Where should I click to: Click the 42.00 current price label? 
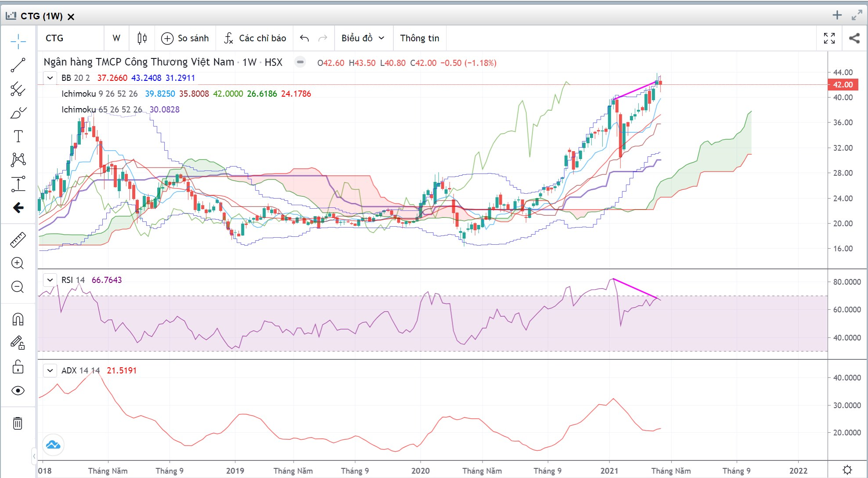coord(843,85)
